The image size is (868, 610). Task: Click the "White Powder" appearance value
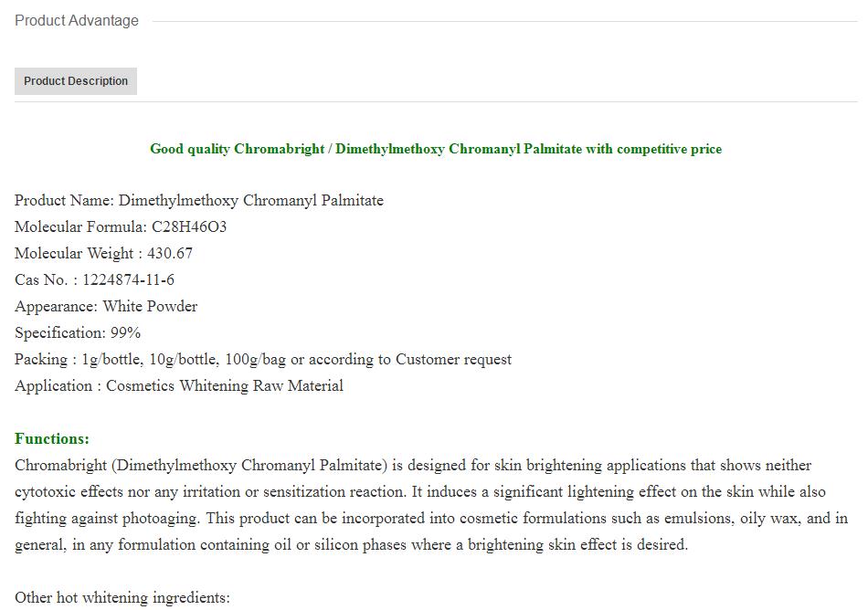pos(150,307)
